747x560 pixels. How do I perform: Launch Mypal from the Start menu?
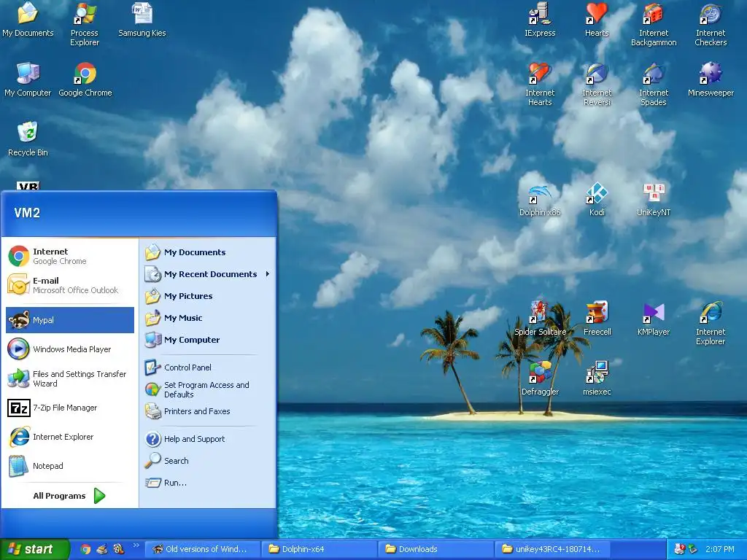pos(70,320)
